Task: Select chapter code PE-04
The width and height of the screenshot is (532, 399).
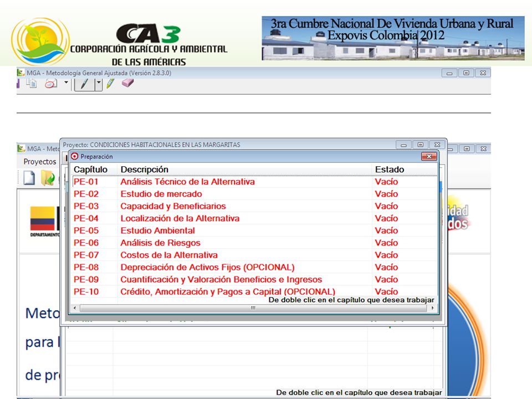Action: 86,218
